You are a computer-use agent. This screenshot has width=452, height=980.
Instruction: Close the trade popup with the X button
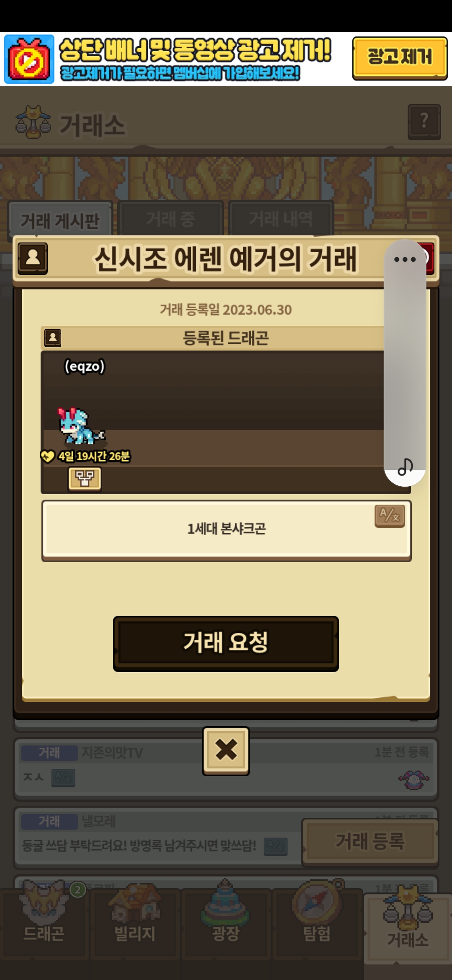[226, 750]
